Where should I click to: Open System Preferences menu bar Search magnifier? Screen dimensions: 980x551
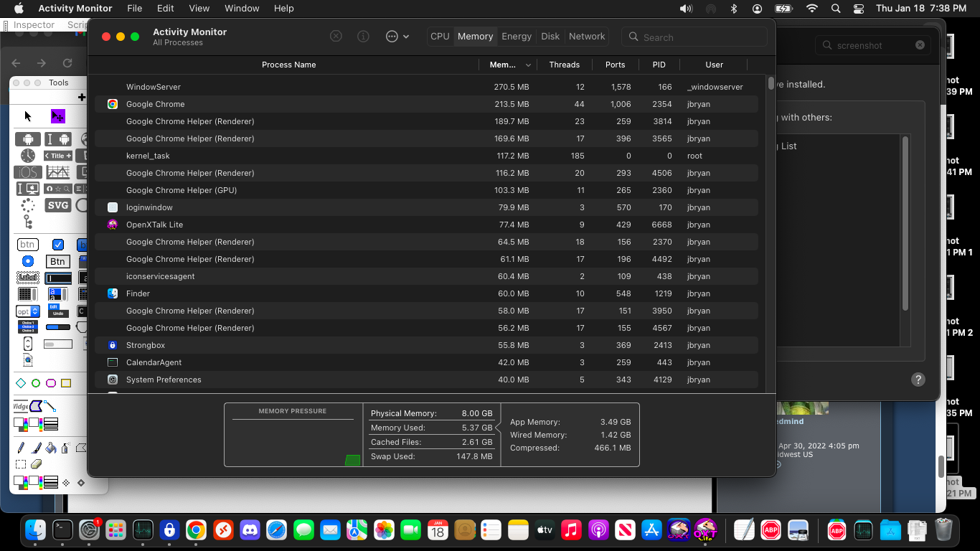[x=836, y=9]
